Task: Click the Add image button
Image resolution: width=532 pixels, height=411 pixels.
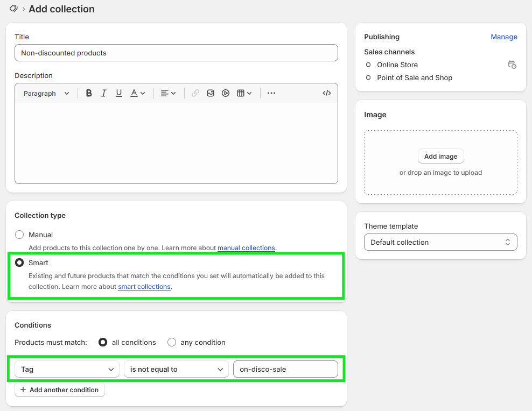Action: click(x=441, y=156)
